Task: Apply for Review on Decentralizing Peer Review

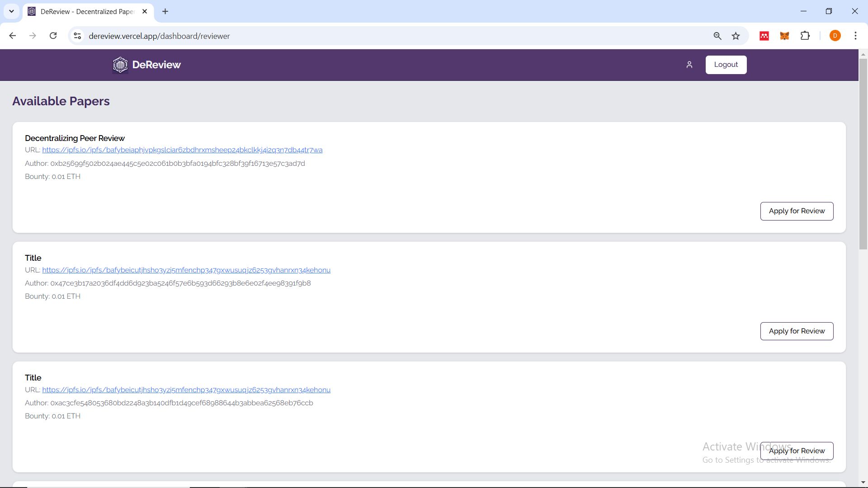Action: pos(797,211)
